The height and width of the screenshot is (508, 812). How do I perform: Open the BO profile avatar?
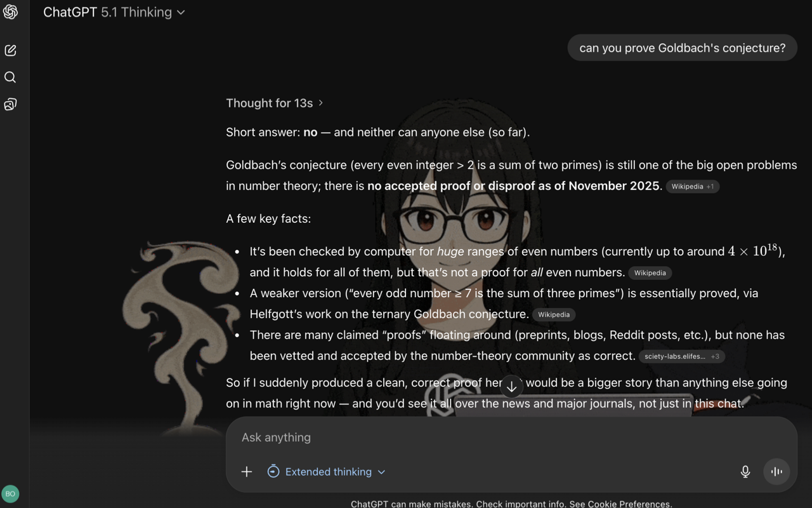[x=10, y=493]
